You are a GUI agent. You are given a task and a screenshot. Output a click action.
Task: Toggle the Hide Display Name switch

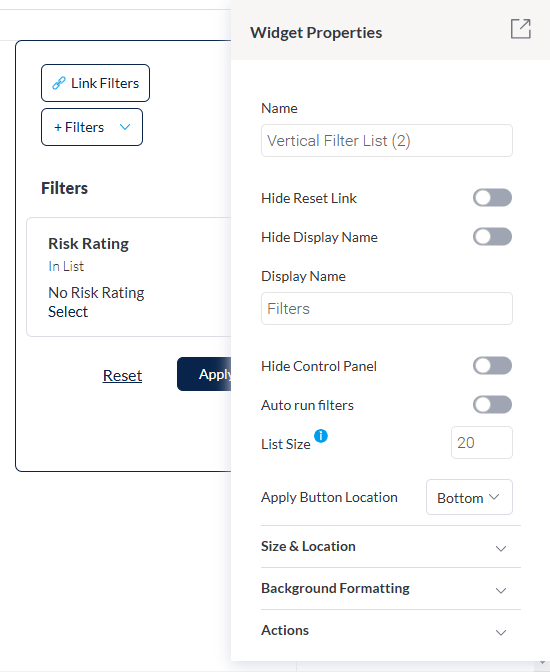coord(492,237)
